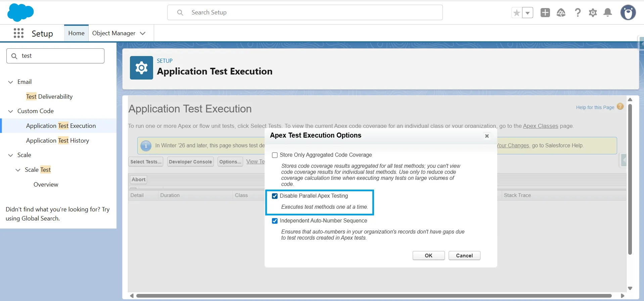
Task: Open the notifications bell
Action: click(608, 13)
